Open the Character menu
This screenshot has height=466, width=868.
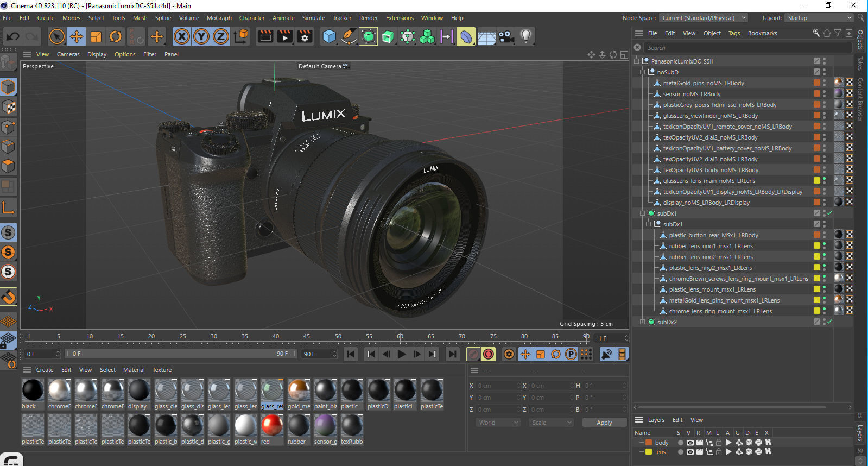tap(252, 18)
